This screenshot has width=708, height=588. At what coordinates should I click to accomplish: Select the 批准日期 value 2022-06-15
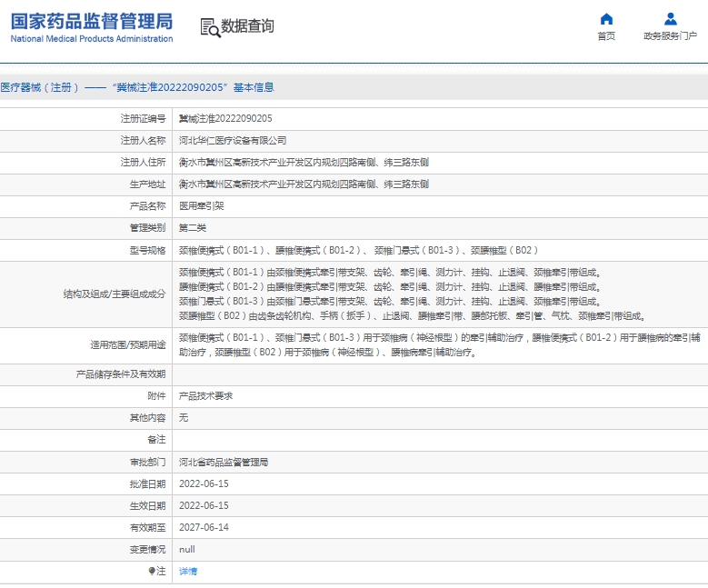coord(204,483)
